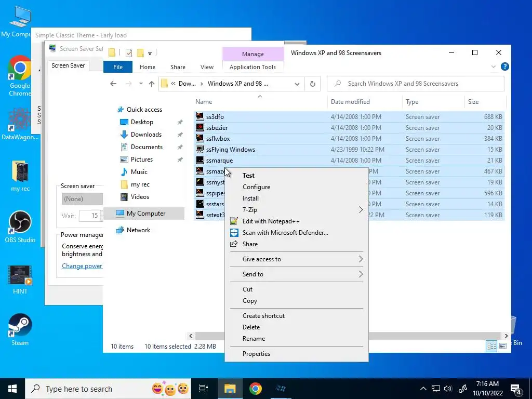Open the recent locations dropdown arrow

point(140,84)
